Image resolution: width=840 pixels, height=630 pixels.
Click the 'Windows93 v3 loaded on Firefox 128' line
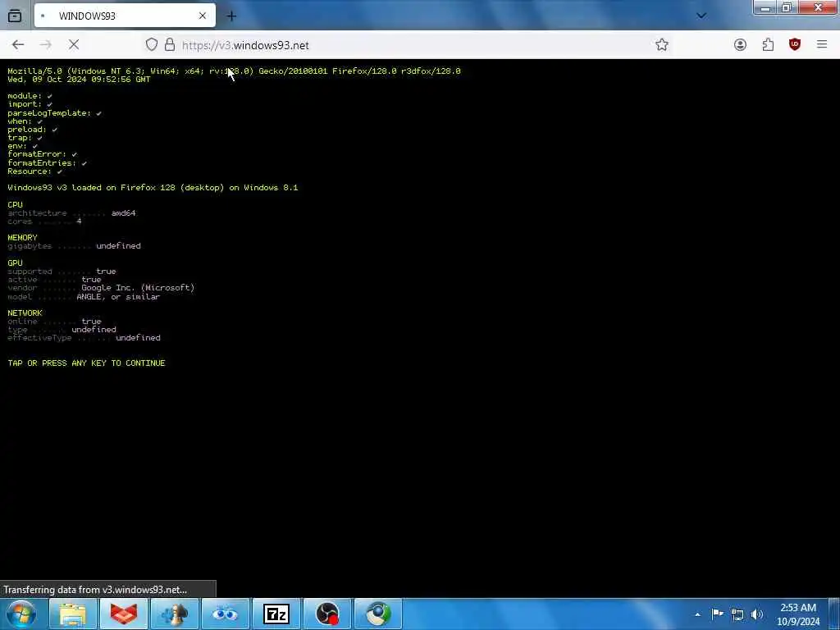(153, 188)
